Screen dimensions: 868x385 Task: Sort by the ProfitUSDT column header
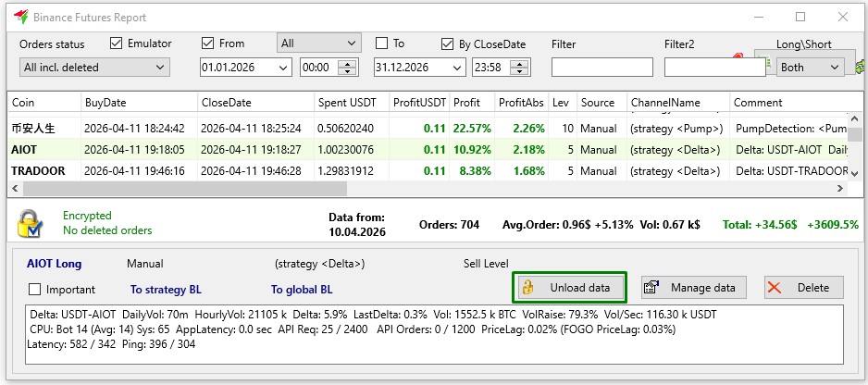pos(418,103)
